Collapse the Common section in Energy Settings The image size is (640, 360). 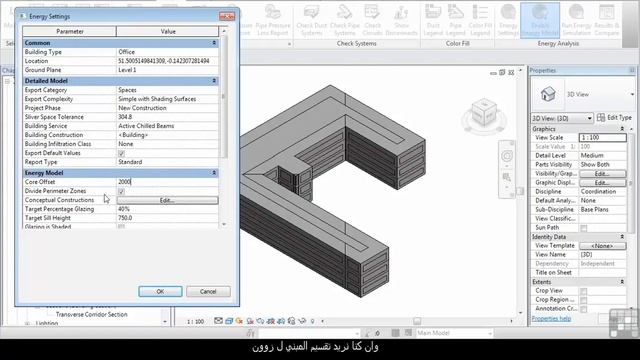[214, 43]
